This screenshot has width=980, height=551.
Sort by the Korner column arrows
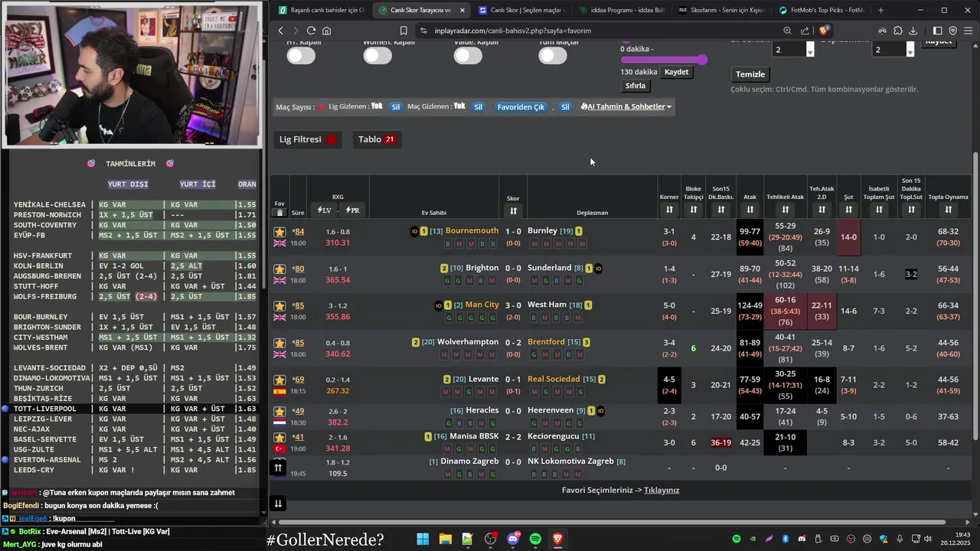669,210
